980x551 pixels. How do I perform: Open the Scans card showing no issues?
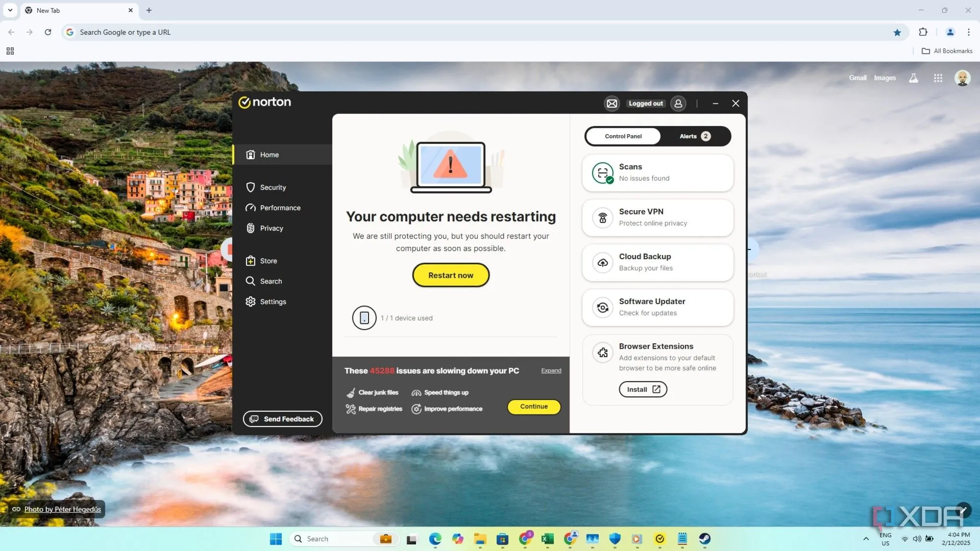[x=657, y=173]
